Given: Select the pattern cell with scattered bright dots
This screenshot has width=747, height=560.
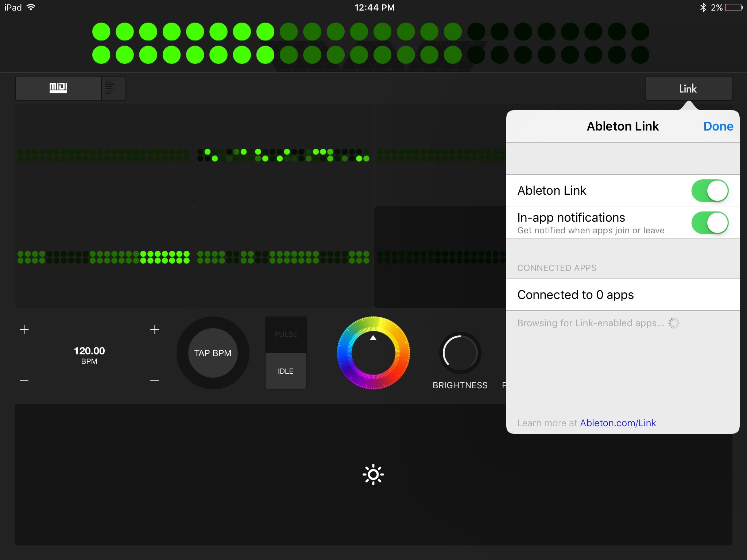Looking at the screenshot, I should point(283,155).
